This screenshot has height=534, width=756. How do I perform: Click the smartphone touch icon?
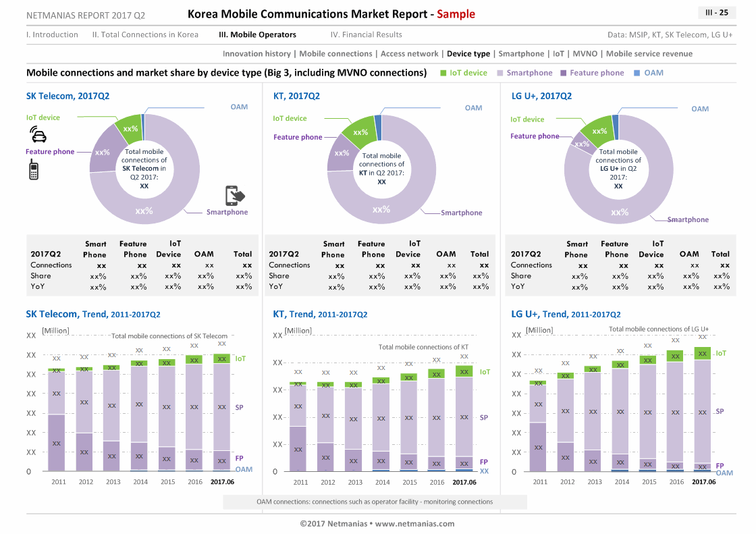point(235,196)
